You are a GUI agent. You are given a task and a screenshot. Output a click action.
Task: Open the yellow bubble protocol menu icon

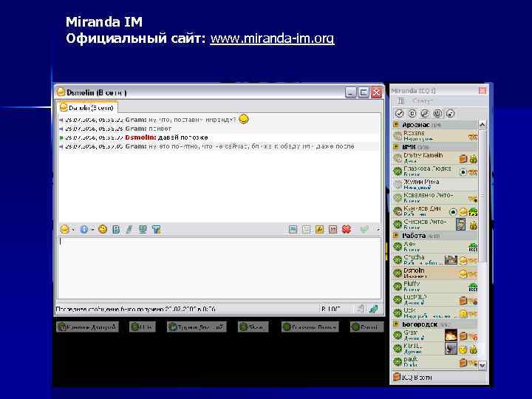pos(64,229)
